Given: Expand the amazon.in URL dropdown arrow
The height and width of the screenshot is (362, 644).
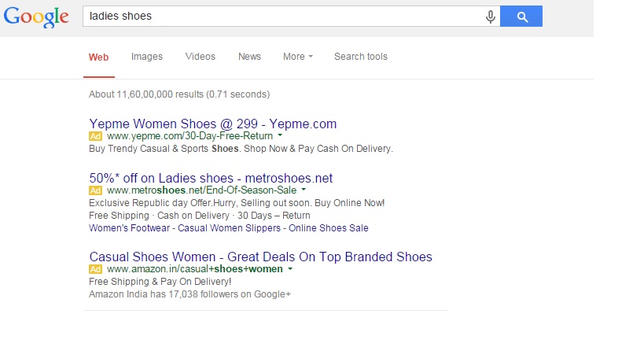Looking at the screenshot, I should click(290, 268).
